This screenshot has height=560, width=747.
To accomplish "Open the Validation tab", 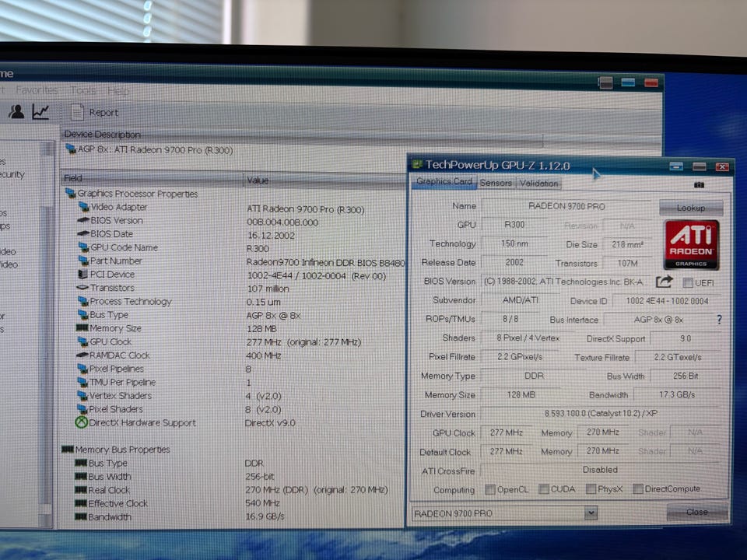I will coord(538,184).
